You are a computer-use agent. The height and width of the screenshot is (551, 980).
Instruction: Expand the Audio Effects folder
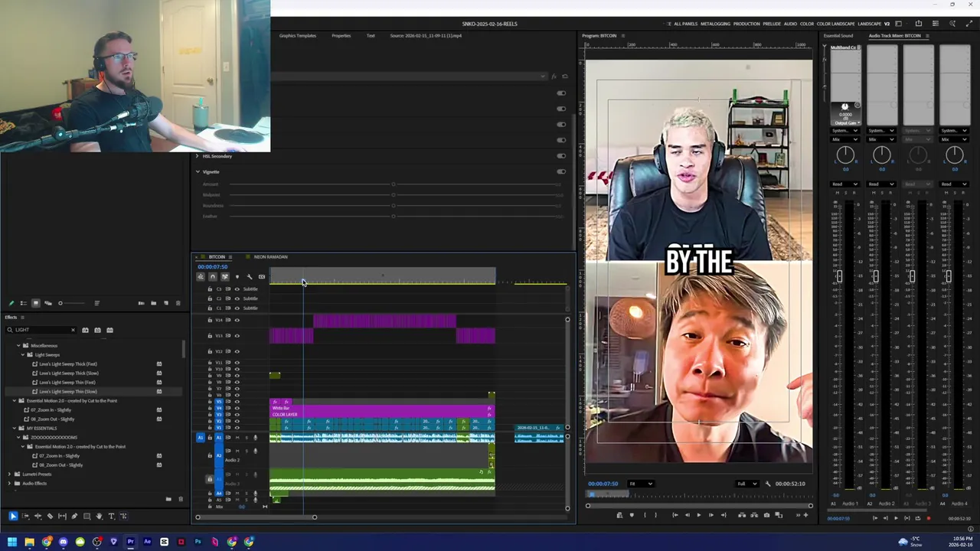(x=10, y=484)
